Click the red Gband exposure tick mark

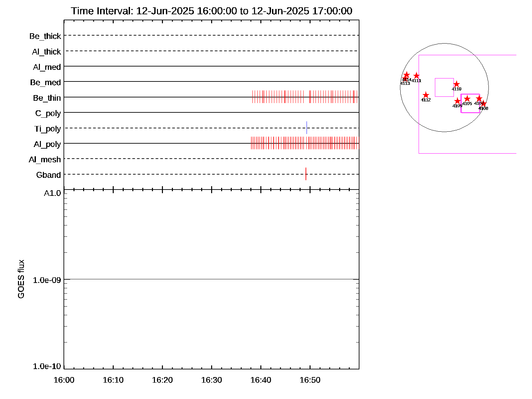[306, 174]
